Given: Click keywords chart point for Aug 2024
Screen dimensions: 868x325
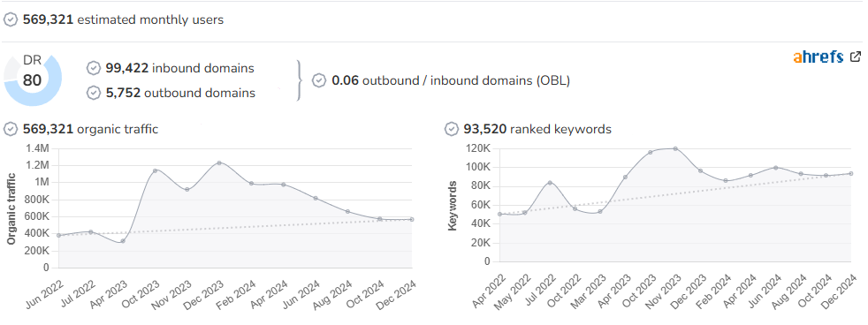Looking at the screenshot, I should (801, 174).
